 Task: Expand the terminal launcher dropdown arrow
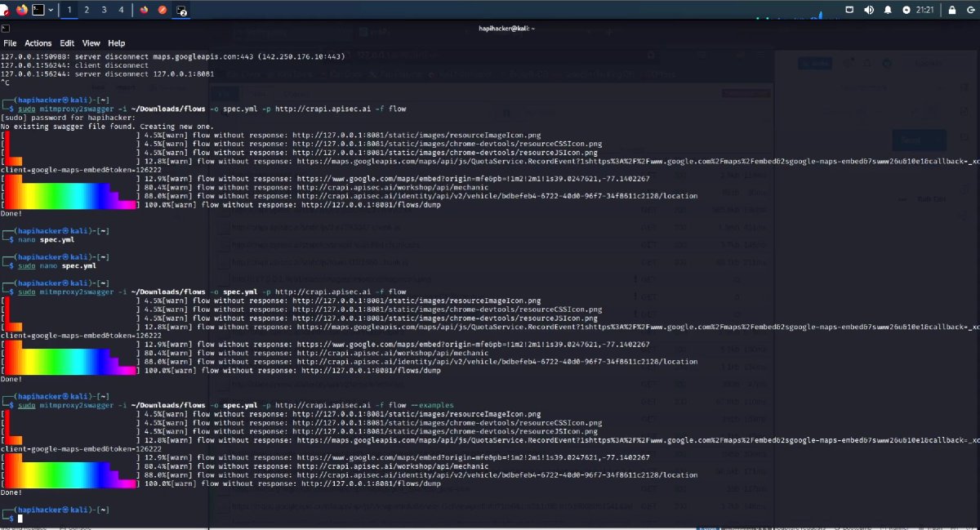(51, 10)
